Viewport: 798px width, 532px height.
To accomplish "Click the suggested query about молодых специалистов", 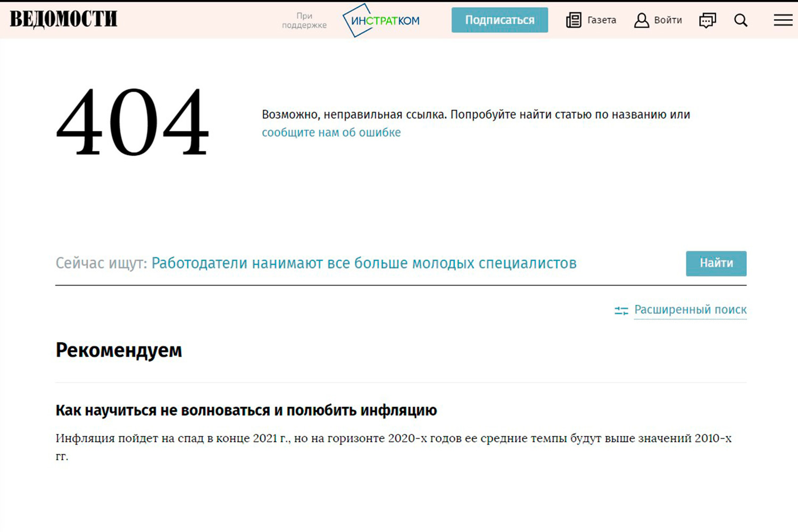I will tap(364, 263).
